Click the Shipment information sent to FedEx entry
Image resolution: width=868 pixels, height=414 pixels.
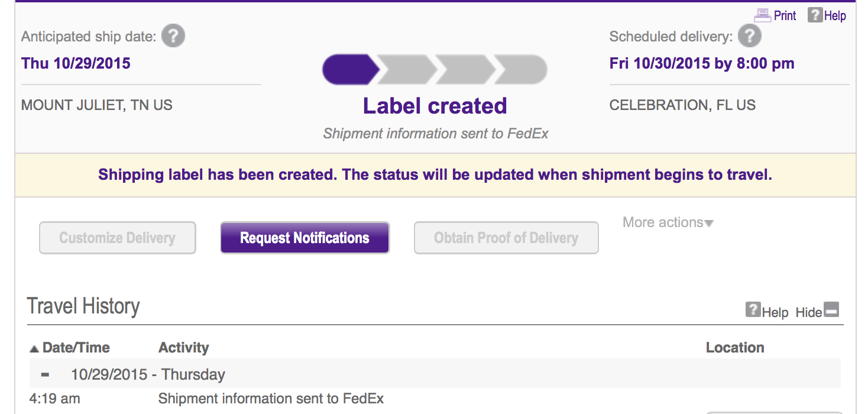click(x=271, y=399)
